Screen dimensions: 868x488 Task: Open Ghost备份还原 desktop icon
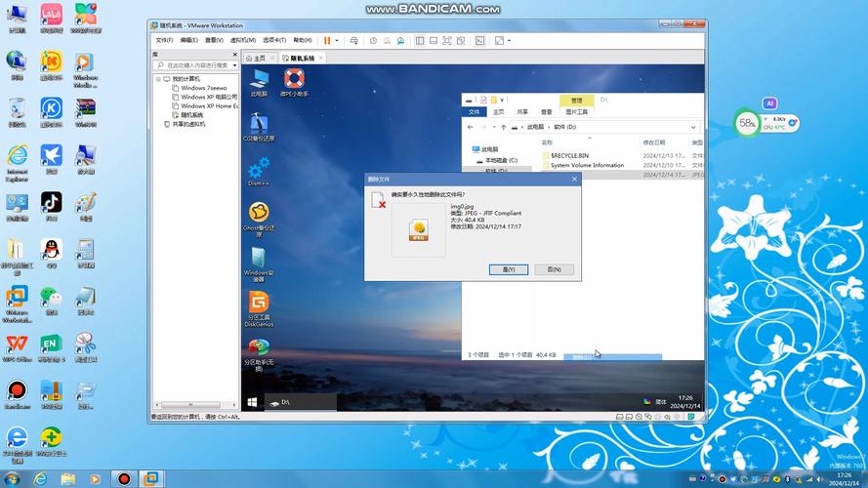tap(259, 220)
